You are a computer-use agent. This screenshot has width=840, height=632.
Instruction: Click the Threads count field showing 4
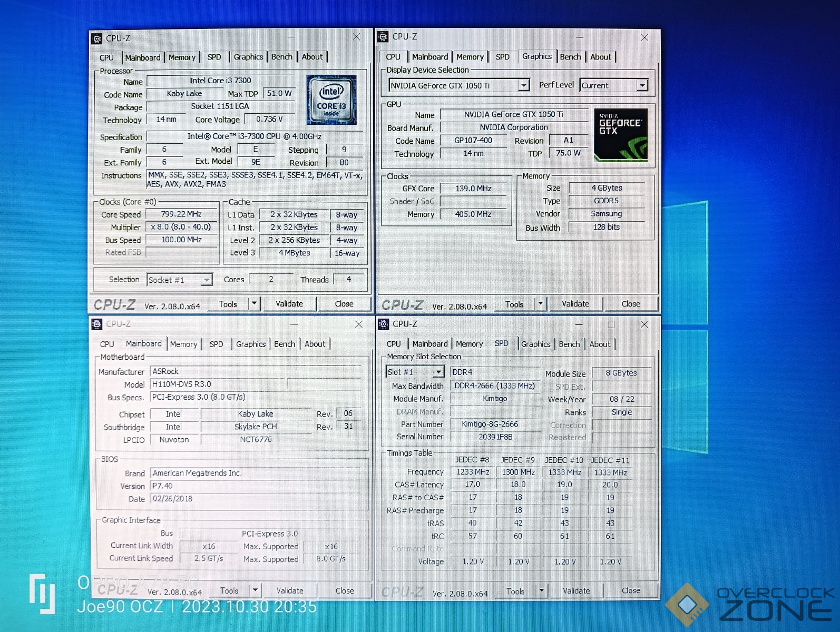pos(348,279)
